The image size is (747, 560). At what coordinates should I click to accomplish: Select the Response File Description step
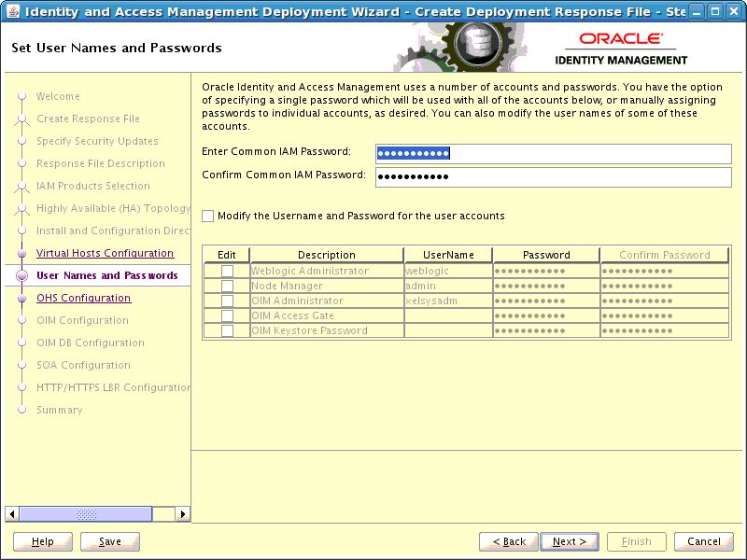point(101,163)
